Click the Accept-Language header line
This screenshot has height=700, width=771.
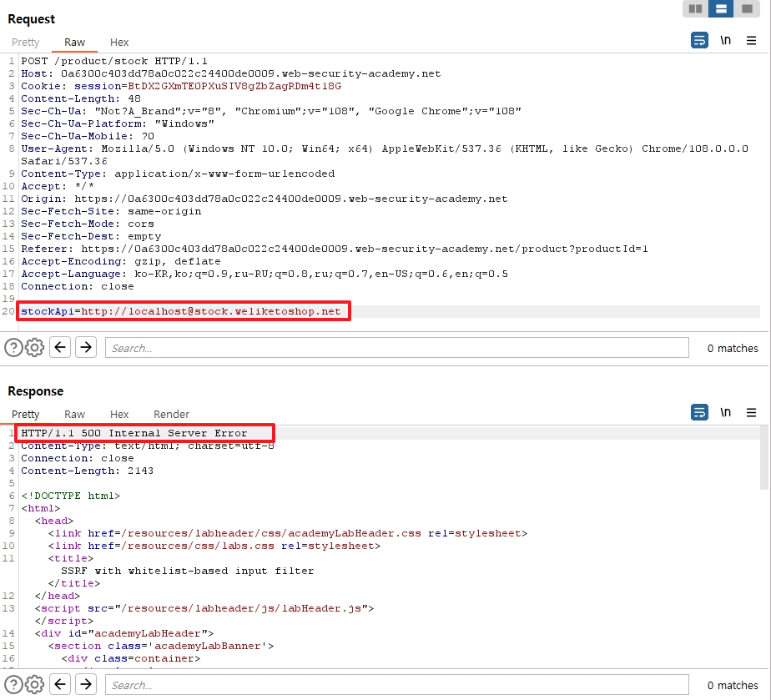pyautogui.click(x=265, y=274)
